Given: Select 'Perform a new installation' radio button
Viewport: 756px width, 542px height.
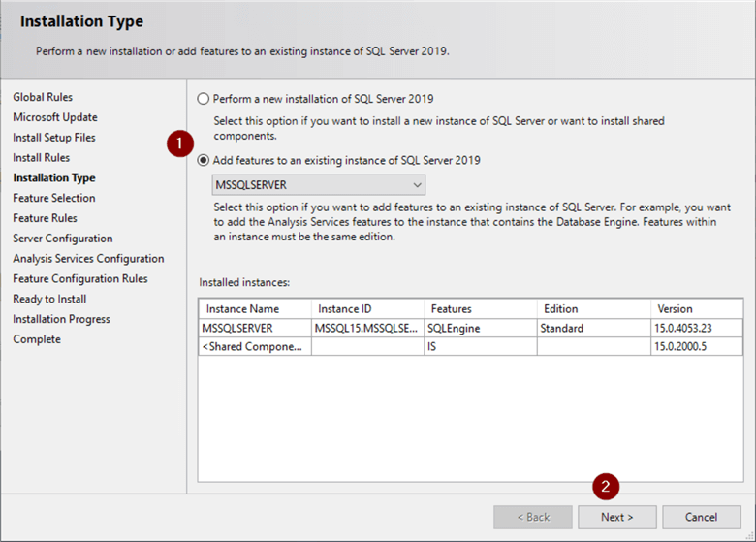Looking at the screenshot, I should click(x=203, y=99).
